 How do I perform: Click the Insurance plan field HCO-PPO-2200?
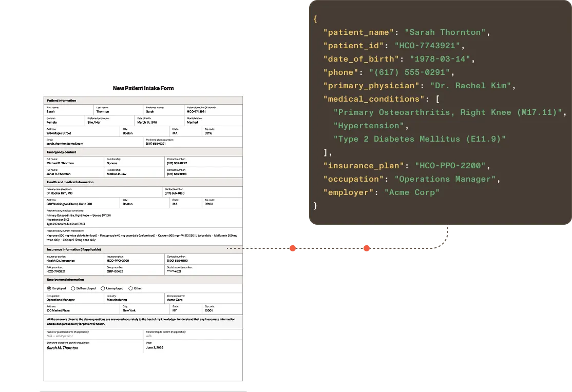point(134,259)
